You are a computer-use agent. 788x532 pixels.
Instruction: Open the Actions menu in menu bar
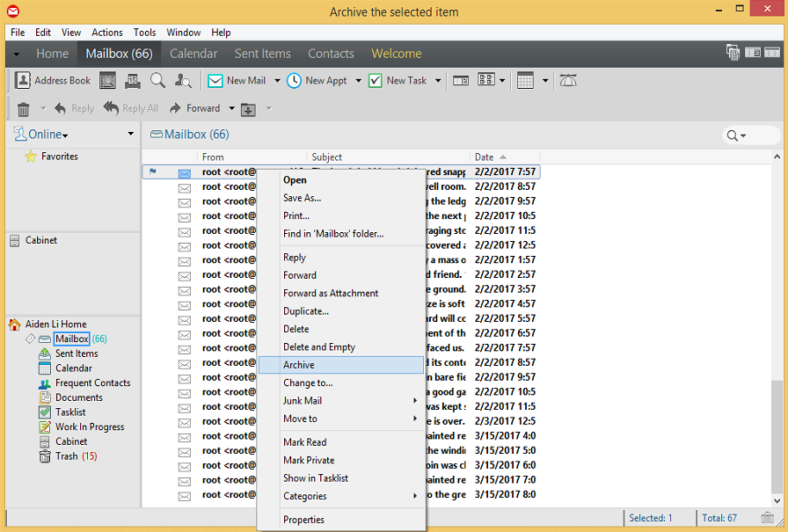coord(107,33)
